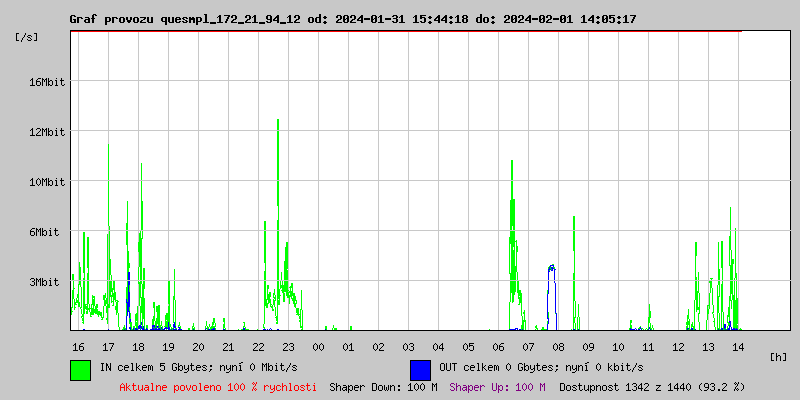Select the 00 hour marker on time axis
The image size is (800, 400).
pyautogui.click(x=318, y=347)
